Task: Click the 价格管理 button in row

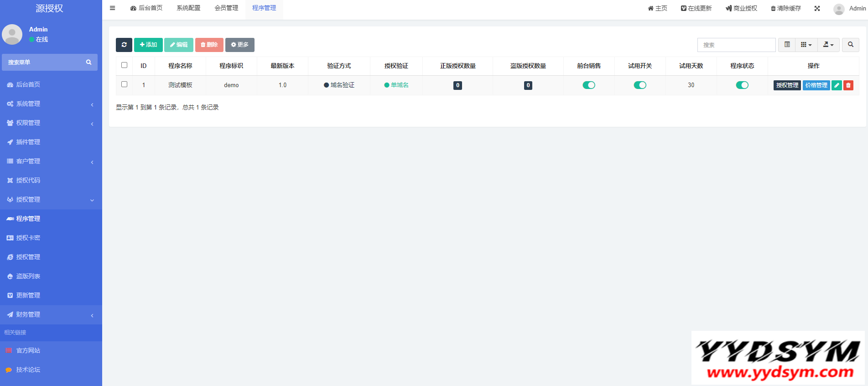Action: click(816, 85)
